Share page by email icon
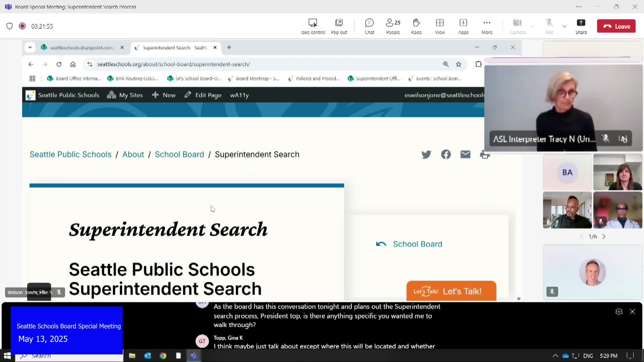Screen dimensions: 644x362 (465, 154)
